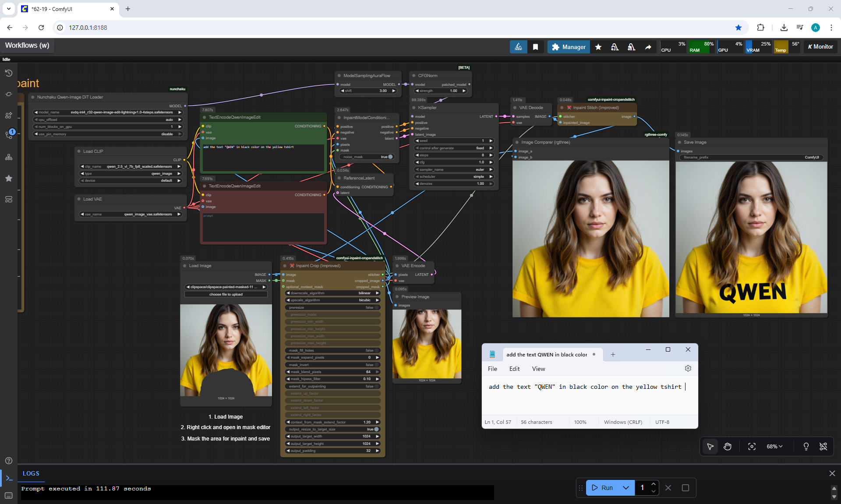Click the fit view icon
Viewport: 841px width, 504px height.
click(x=752, y=446)
